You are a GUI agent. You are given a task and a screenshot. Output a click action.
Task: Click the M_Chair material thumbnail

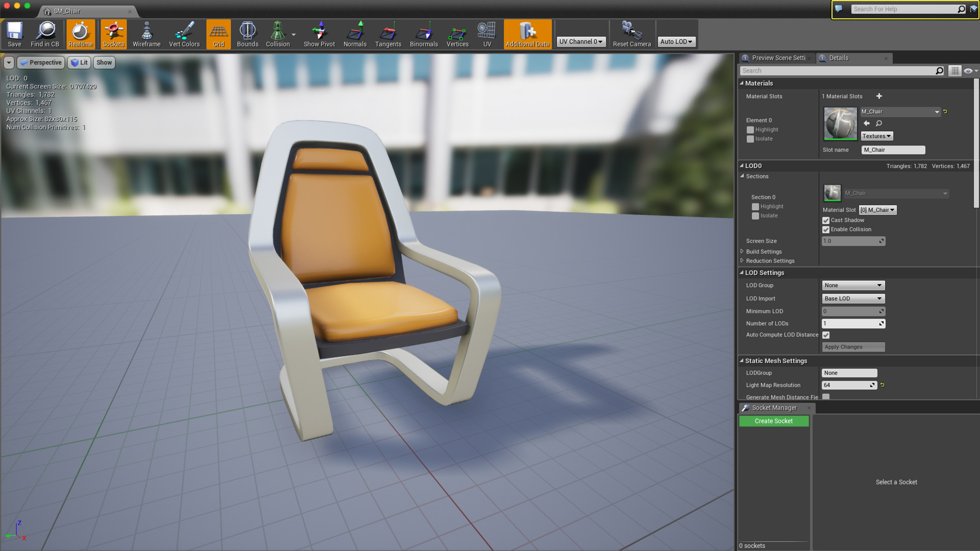(840, 124)
